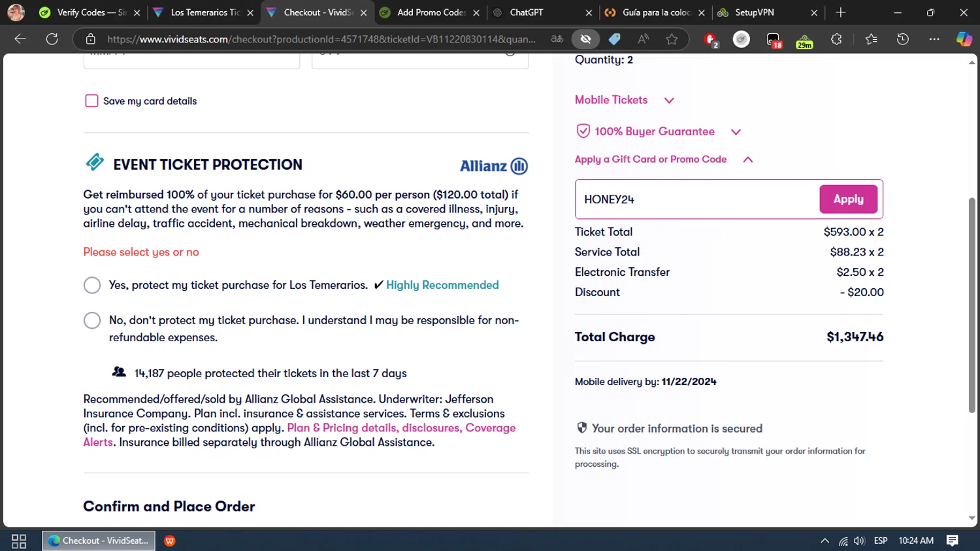The width and height of the screenshot is (980, 551).
Task: Open browser History icon
Action: pos(903,39)
